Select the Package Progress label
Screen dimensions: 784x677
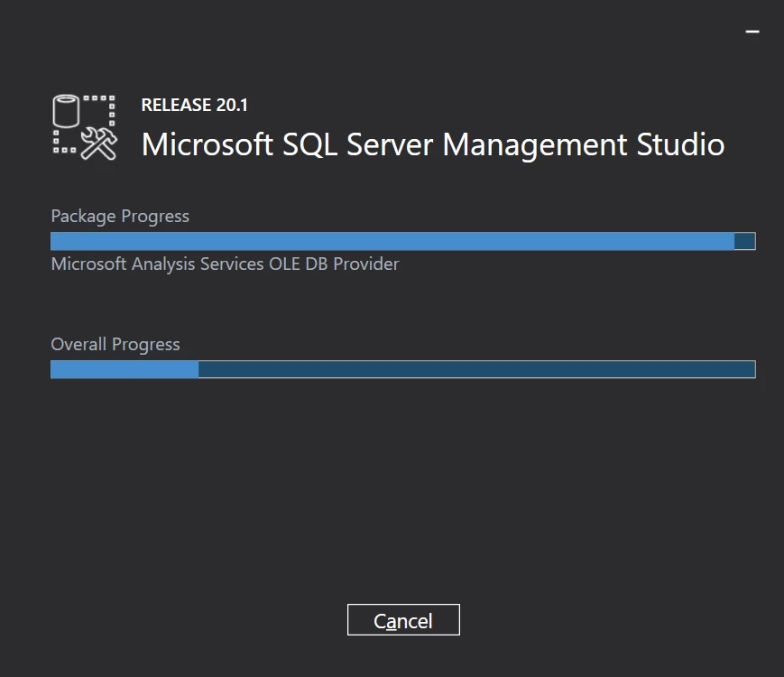tap(120, 216)
